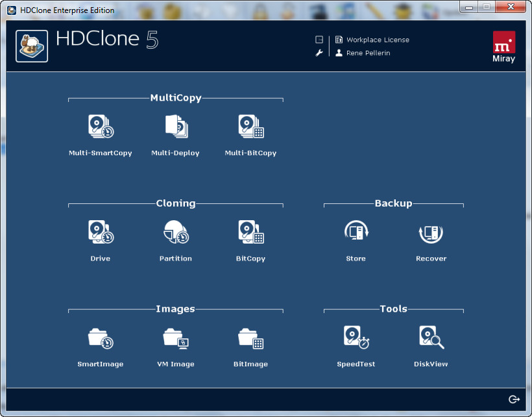
Task: Open Partition cloning icon
Action: [x=176, y=232]
